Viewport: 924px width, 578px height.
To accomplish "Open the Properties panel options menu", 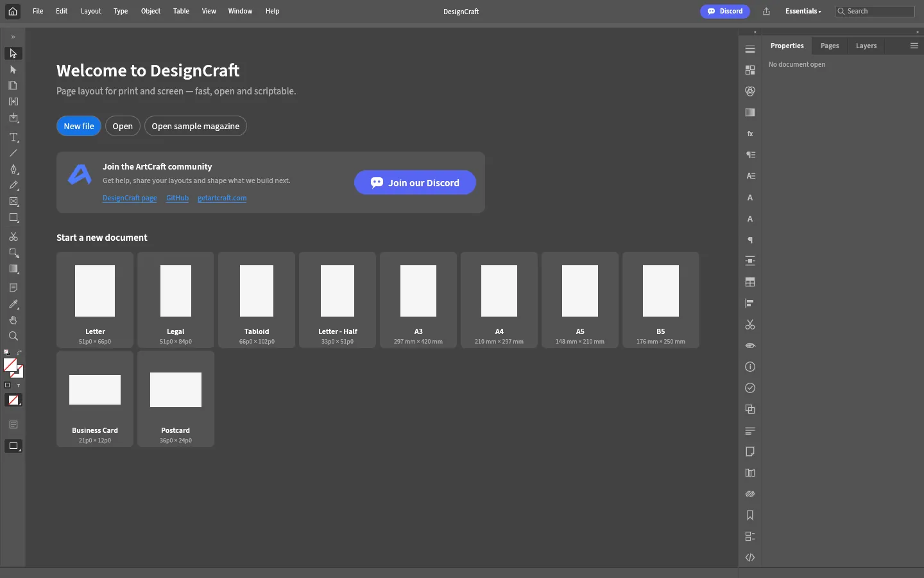I will (914, 46).
